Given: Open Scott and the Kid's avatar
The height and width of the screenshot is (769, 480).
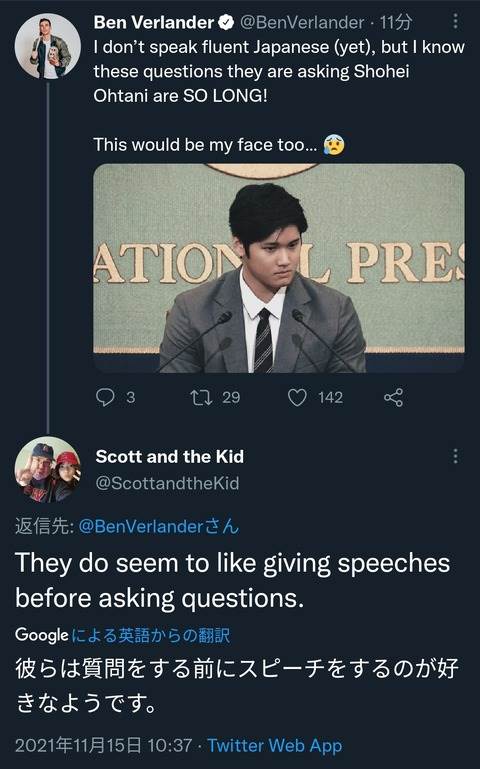Looking at the screenshot, I should click(48, 469).
